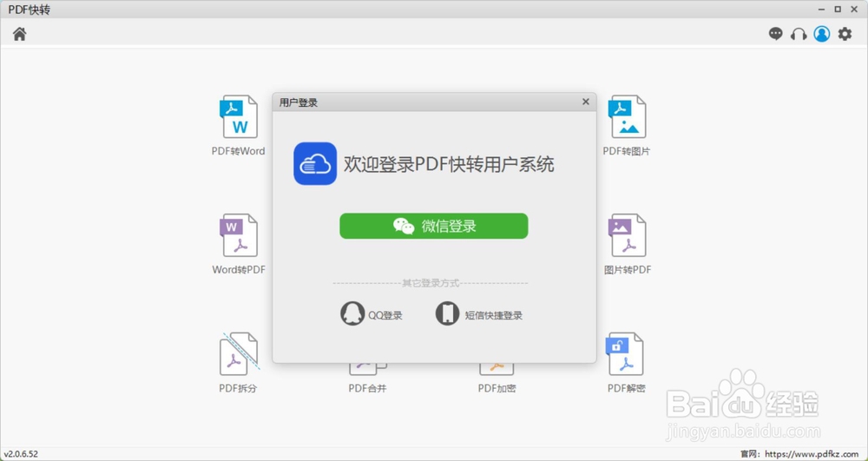The width and height of the screenshot is (868, 461).
Task: Close the 用户登录 dialog
Action: point(586,102)
